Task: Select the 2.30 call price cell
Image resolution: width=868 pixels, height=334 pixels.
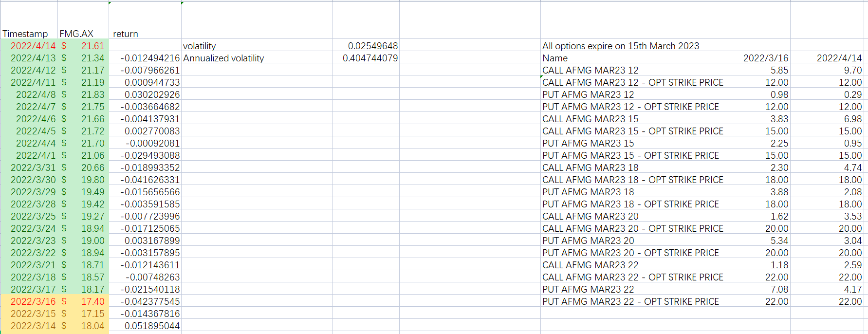Action: pyautogui.click(x=760, y=167)
